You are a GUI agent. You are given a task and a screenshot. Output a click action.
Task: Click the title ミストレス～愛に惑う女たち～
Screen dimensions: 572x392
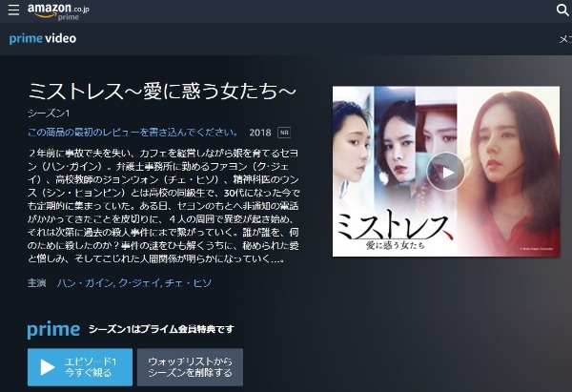[x=162, y=92]
